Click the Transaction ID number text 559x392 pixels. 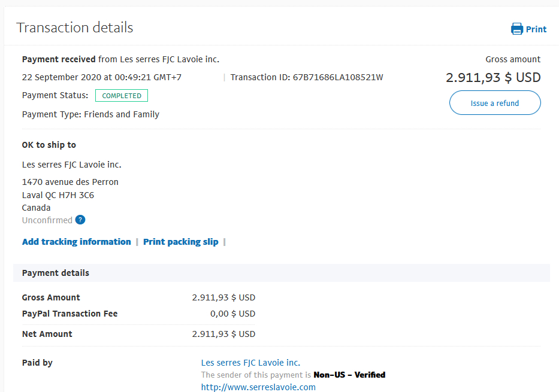[x=337, y=77]
